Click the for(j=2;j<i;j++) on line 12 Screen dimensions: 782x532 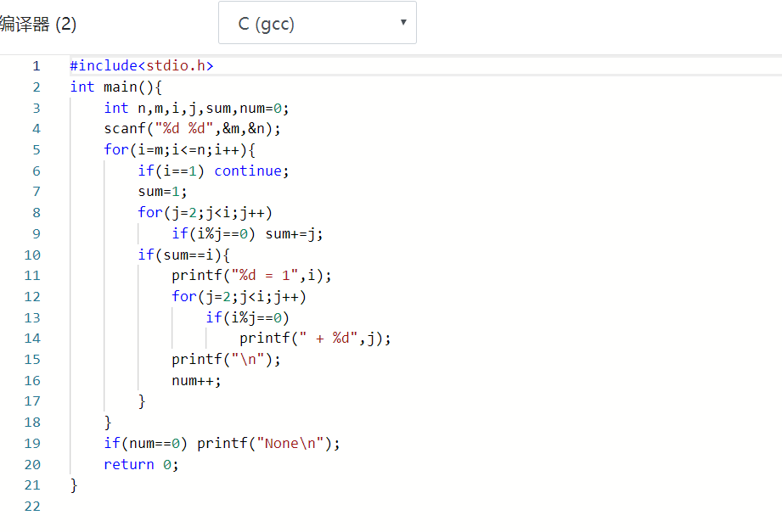click(239, 297)
